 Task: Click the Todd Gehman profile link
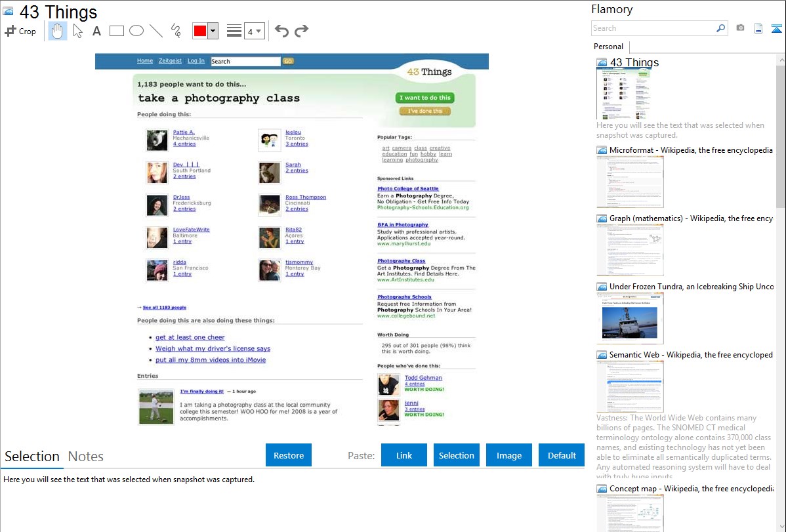coord(423,378)
